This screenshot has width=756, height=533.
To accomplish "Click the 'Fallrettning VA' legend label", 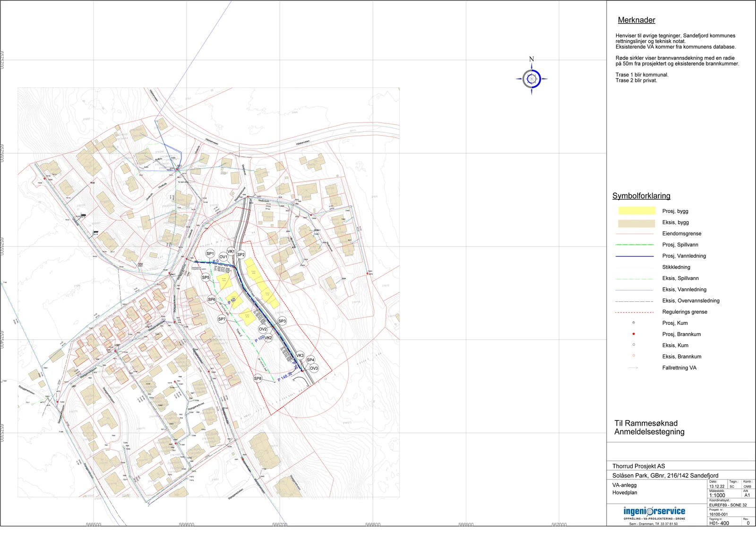I will point(679,368).
